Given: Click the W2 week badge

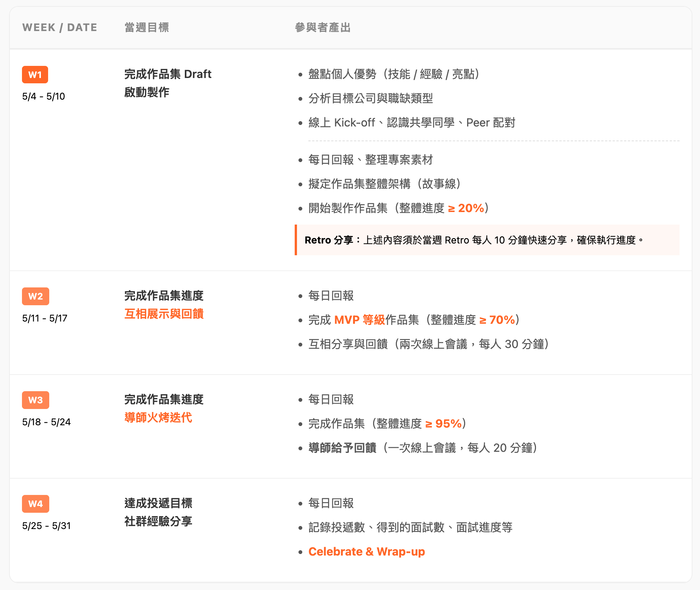Looking at the screenshot, I should [35, 296].
